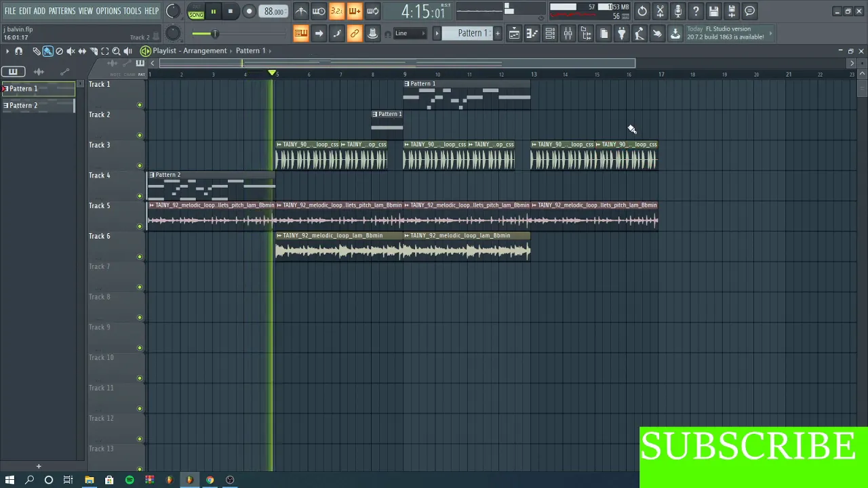
Task: Open the Mixer view button
Action: point(568,33)
